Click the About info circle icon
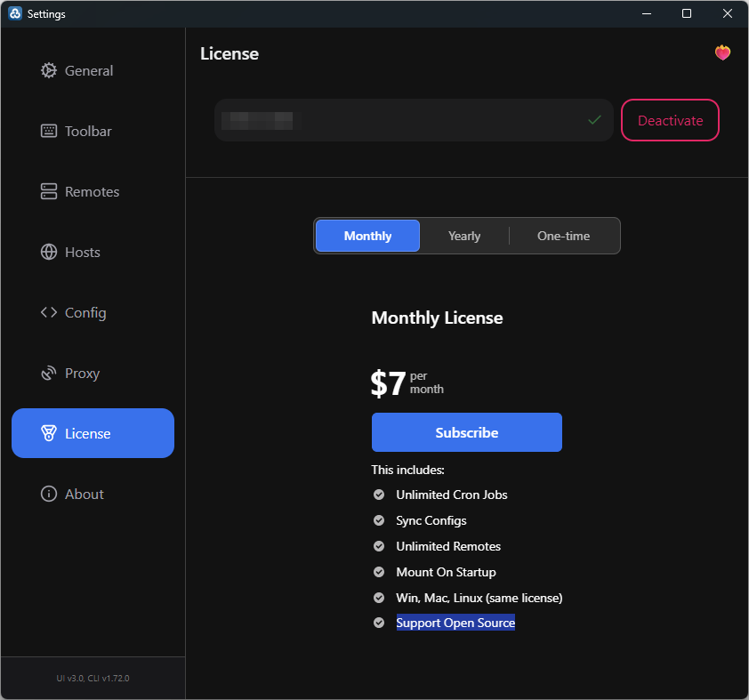Image resolution: width=749 pixels, height=700 pixels. [49, 494]
